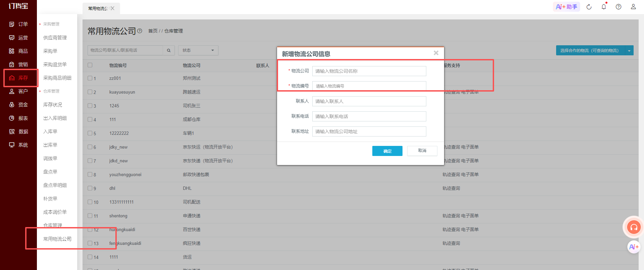The image size is (644, 270).
Task: Focus the 物流公司 name field
Action: click(369, 71)
